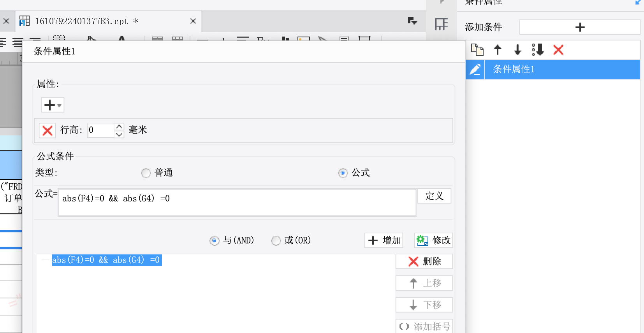The height and width of the screenshot is (333, 644).
Task: Move the selected condition up with the arrow icon
Action: (x=498, y=50)
